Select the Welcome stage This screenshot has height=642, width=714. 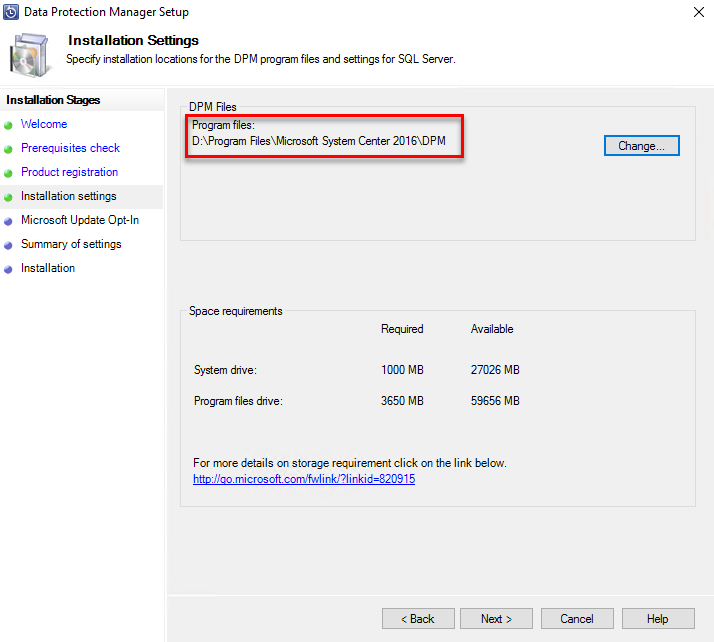pos(44,124)
